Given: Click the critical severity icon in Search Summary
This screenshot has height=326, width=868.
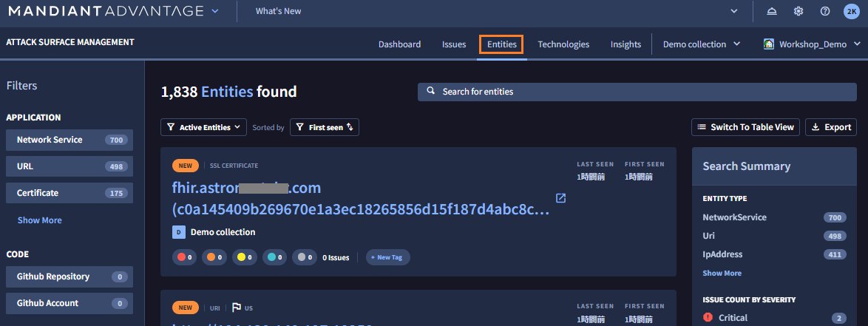Looking at the screenshot, I should click(x=708, y=318).
